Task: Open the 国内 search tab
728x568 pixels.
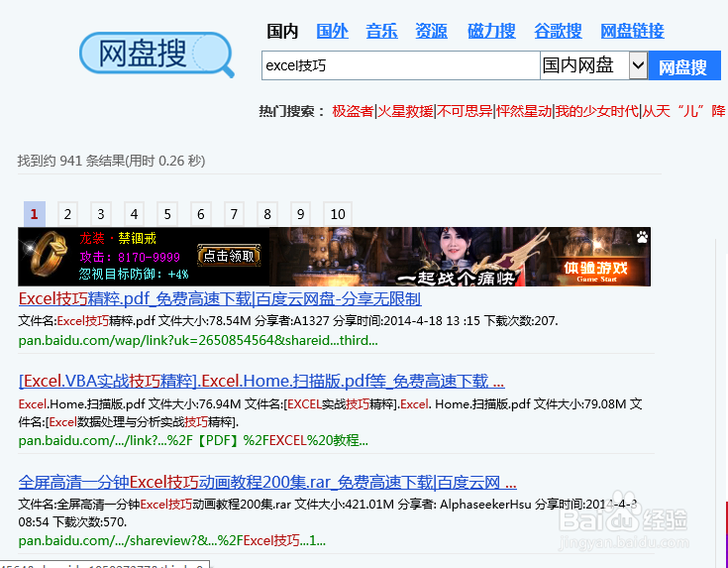Action: (282, 32)
